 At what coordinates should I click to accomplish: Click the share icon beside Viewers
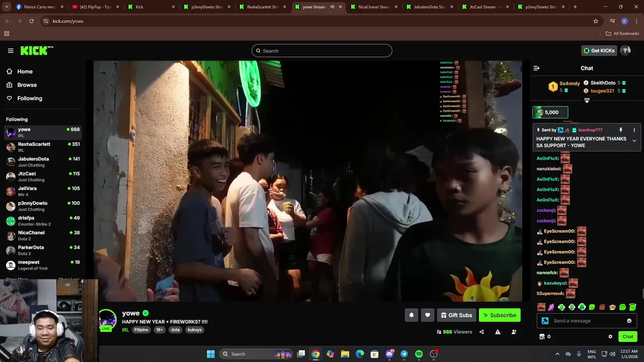pos(481,332)
